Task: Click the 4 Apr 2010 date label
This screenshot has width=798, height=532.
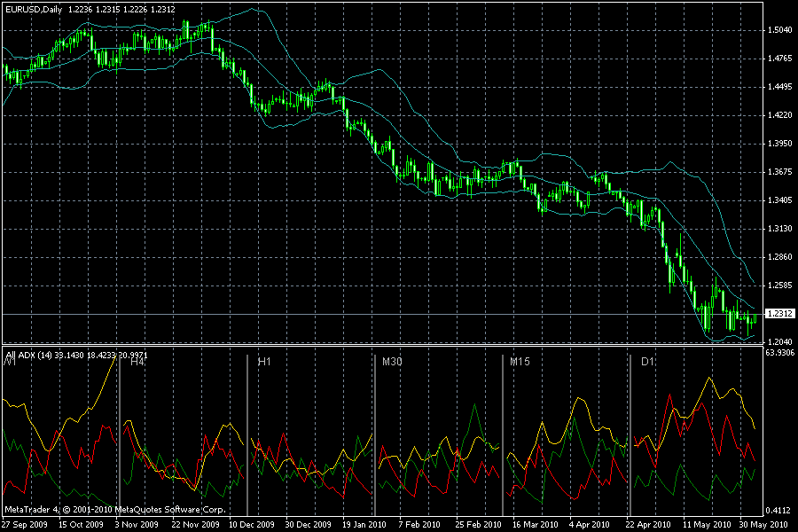Action: 590,524
